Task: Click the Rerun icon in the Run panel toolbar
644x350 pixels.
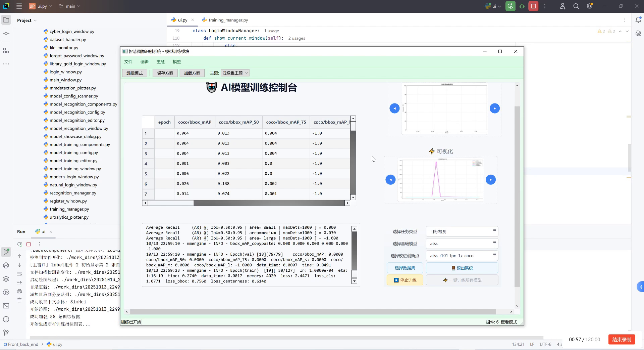Action: pos(20,244)
